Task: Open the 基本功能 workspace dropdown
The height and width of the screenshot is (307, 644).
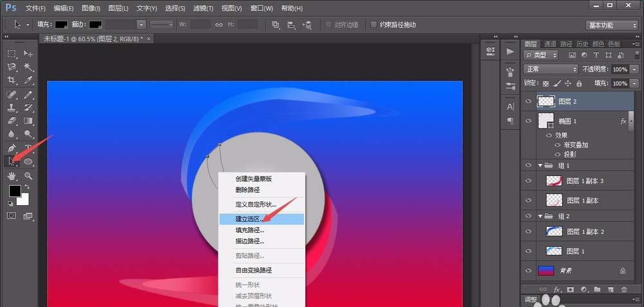Action: click(x=611, y=25)
